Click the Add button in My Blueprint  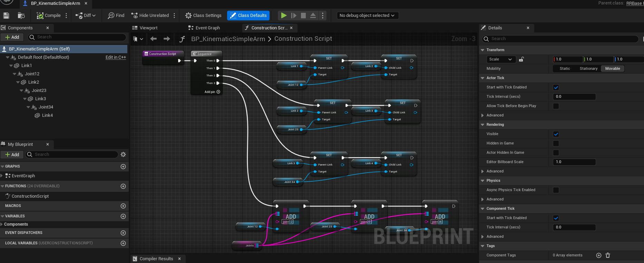point(12,154)
